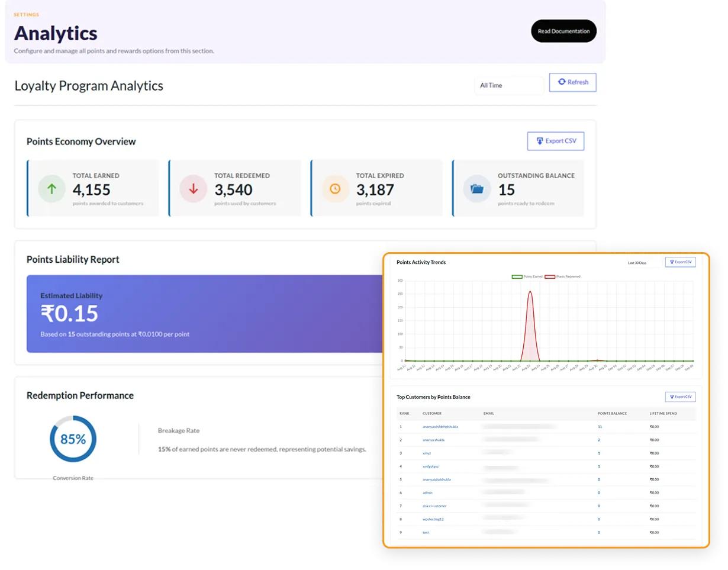Click the 85% conversion rate ring
This screenshot has height=570, width=728.
coord(73,439)
